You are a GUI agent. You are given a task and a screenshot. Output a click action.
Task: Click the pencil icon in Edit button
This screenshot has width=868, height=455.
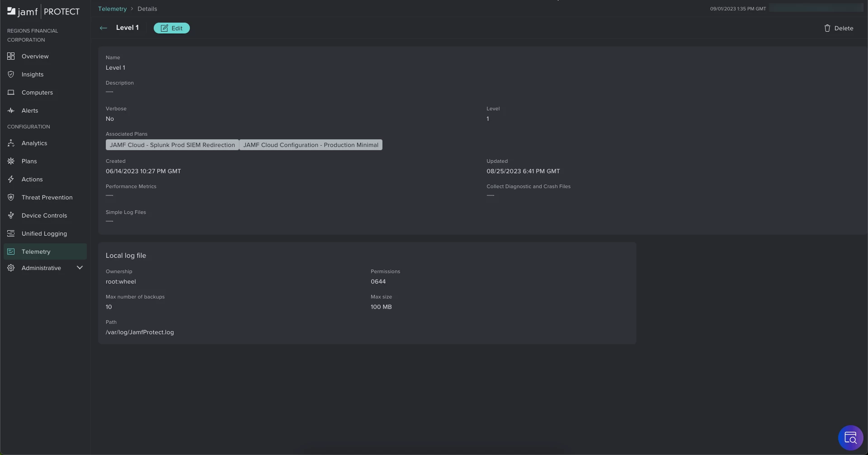pos(164,28)
